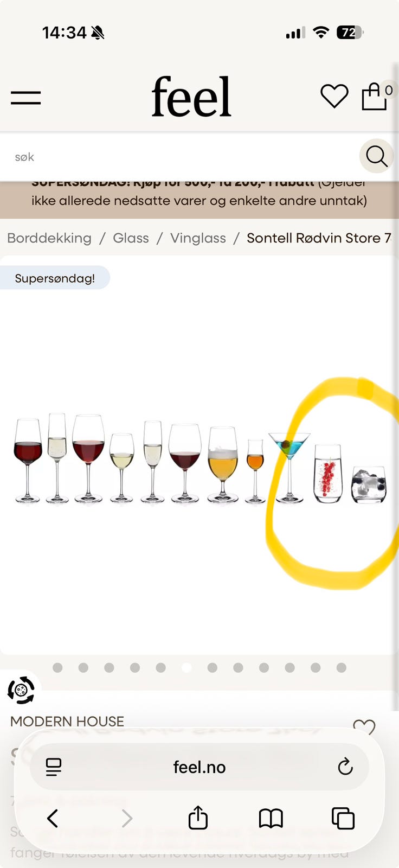This screenshot has height=868, width=399.
Task: Add product to favorites heart
Action: pos(364,726)
